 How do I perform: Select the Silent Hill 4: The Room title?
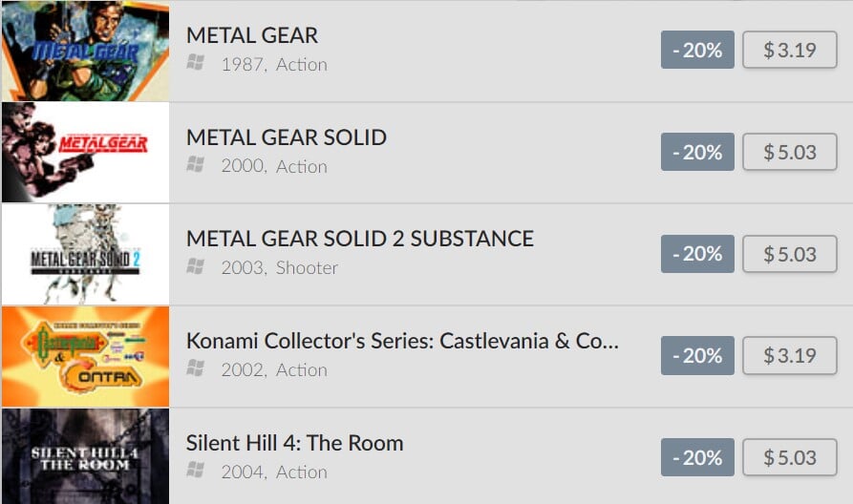tap(295, 443)
